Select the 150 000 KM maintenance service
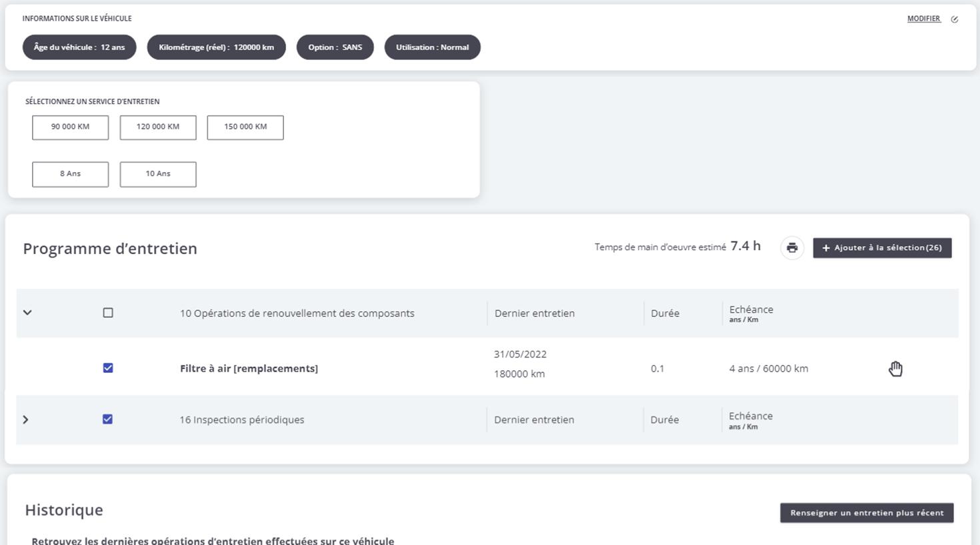This screenshot has width=980, height=545. tap(245, 127)
